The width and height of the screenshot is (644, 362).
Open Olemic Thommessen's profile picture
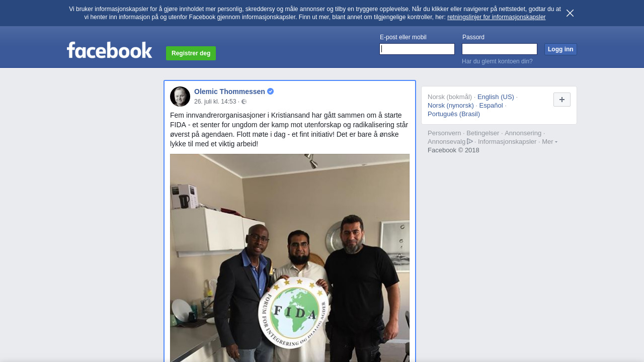180,97
